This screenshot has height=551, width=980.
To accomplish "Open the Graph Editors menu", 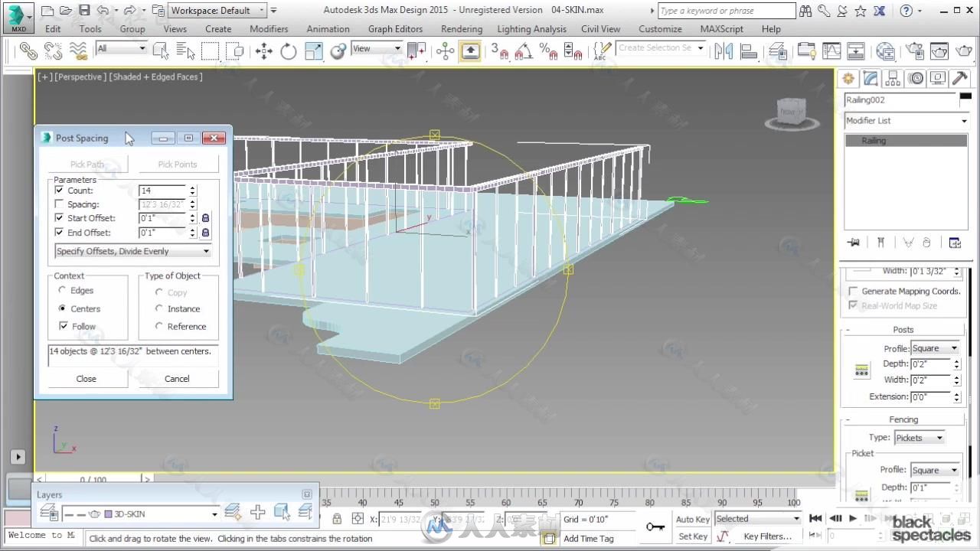I will click(395, 29).
